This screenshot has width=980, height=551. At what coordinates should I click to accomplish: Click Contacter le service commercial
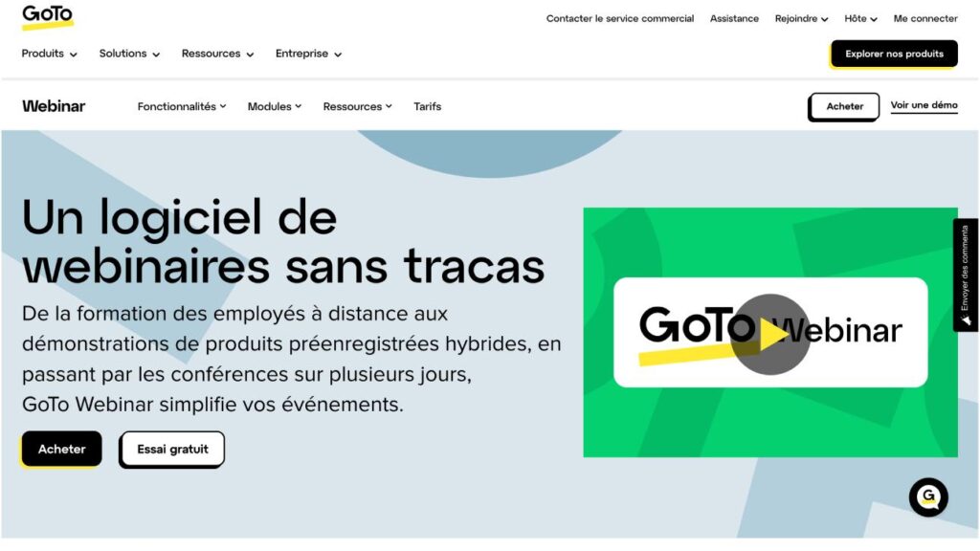(620, 19)
